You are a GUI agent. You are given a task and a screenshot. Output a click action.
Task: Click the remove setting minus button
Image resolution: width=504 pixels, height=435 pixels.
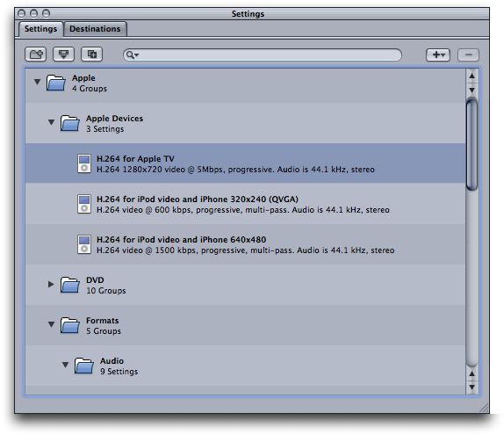pyautogui.click(x=468, y=54)
